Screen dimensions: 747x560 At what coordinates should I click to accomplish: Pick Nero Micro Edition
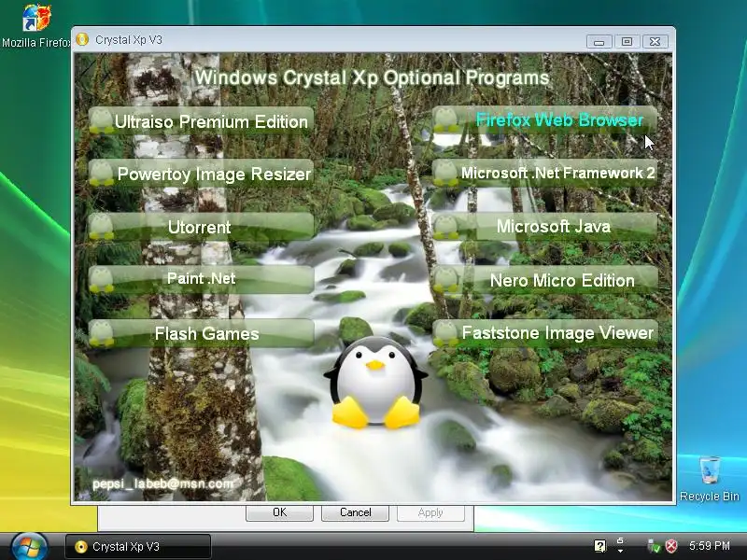[x=545, y=279]
